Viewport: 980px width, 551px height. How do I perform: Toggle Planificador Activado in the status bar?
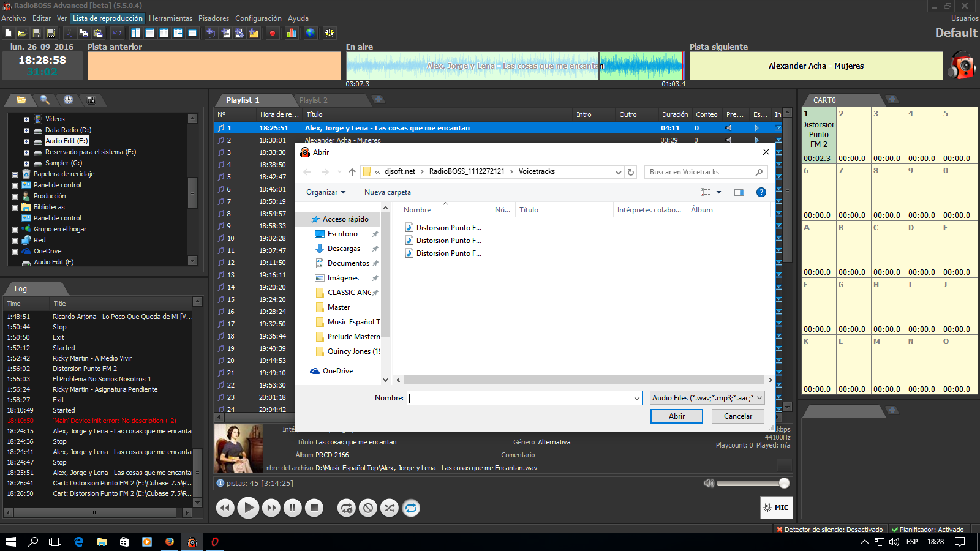tap(928, 530)
